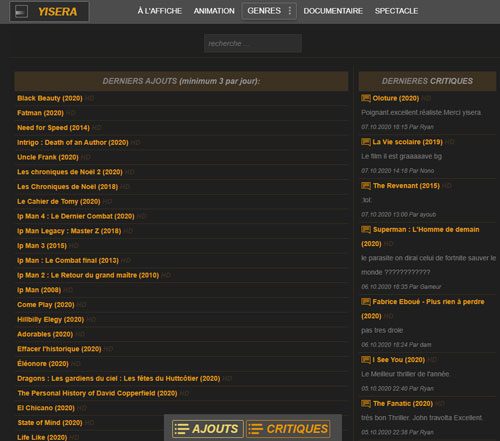Click the three-dot icon in GENRES
The height and width of the screenshot is (441, 500).
(x=290, y=11)
